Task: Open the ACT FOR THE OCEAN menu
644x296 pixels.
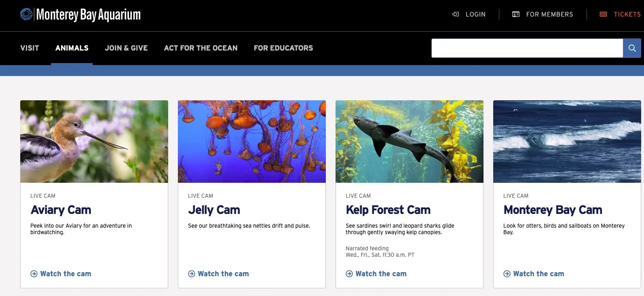Action: click(x=201, y=48)
